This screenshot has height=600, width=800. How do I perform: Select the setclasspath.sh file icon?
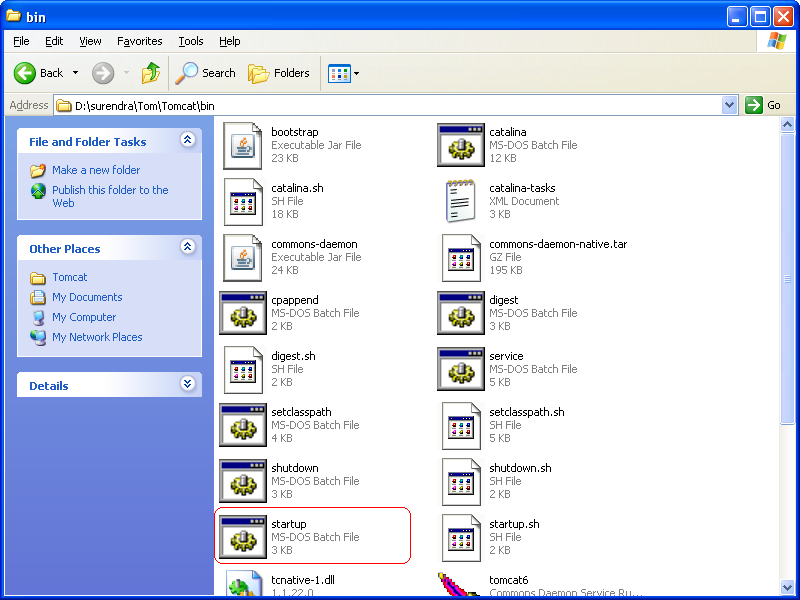[x=461, y=426]
